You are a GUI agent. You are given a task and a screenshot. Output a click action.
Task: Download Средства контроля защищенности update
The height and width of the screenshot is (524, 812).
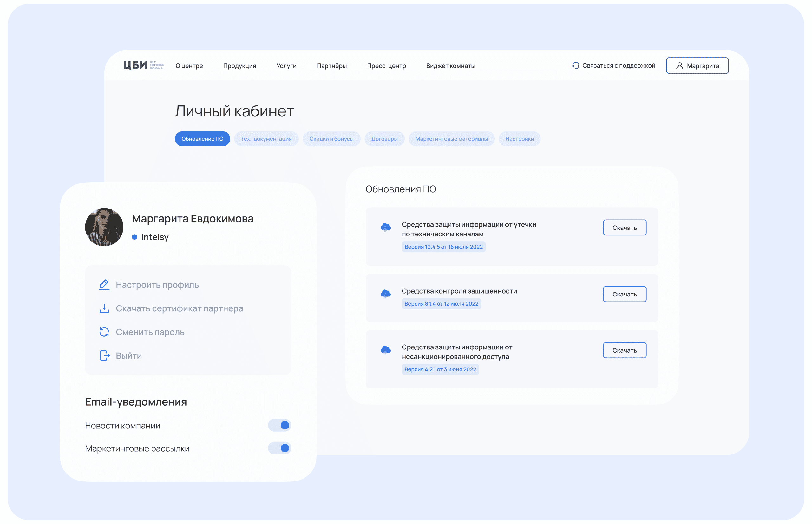(624, 294)
